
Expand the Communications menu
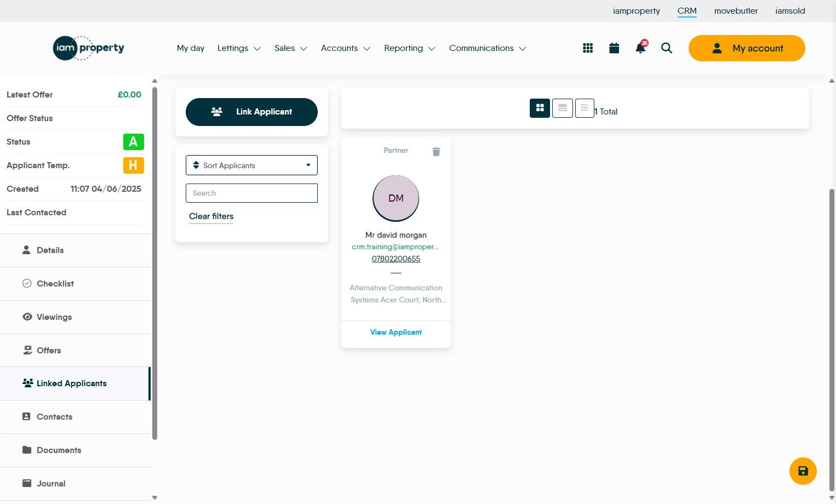(488, 48)
